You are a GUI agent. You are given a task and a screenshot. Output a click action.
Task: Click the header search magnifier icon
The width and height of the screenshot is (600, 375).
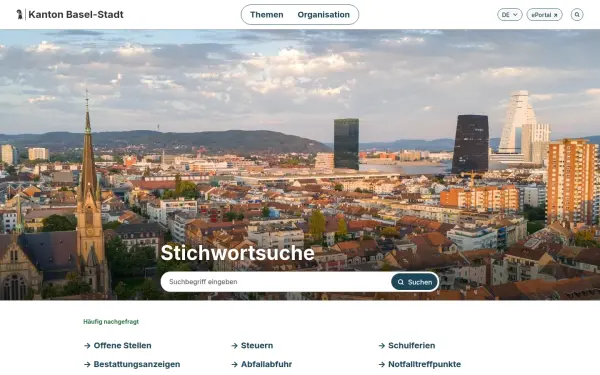(577, 15)
